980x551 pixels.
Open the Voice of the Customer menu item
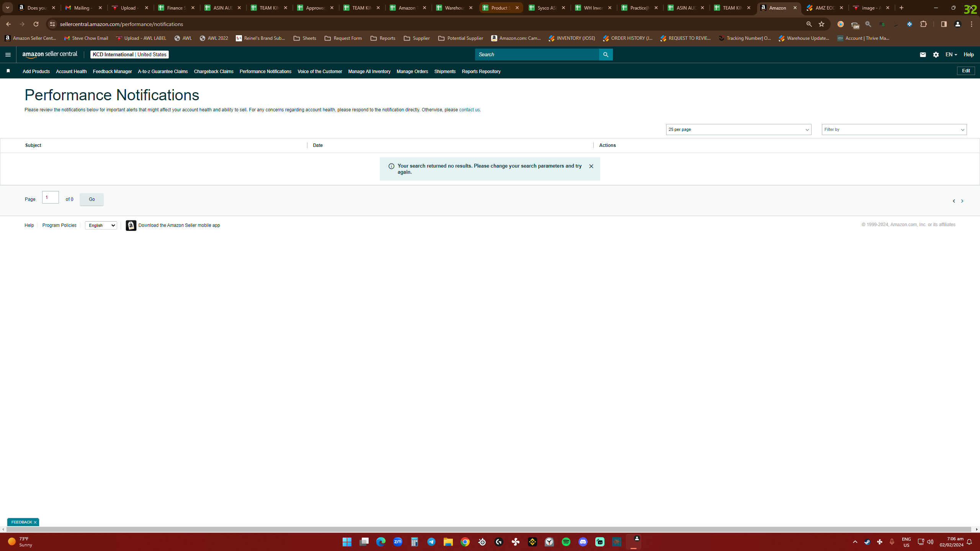320,72
